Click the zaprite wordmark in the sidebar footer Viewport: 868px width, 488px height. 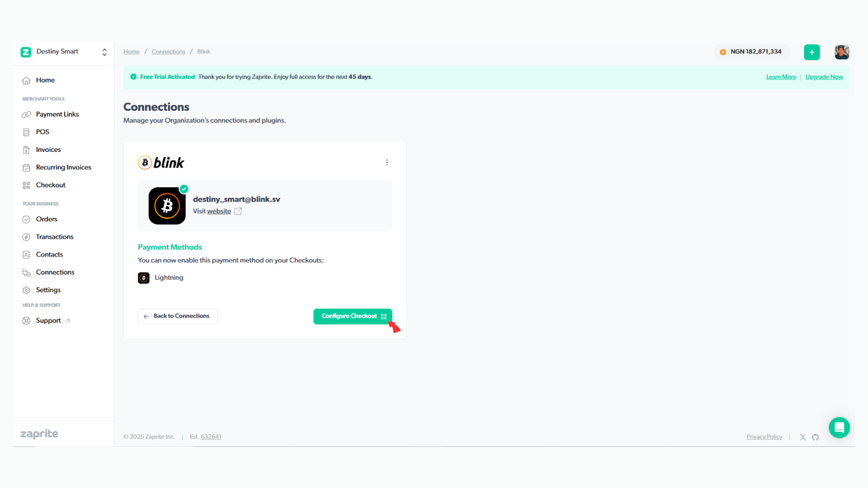pos(39,434)
